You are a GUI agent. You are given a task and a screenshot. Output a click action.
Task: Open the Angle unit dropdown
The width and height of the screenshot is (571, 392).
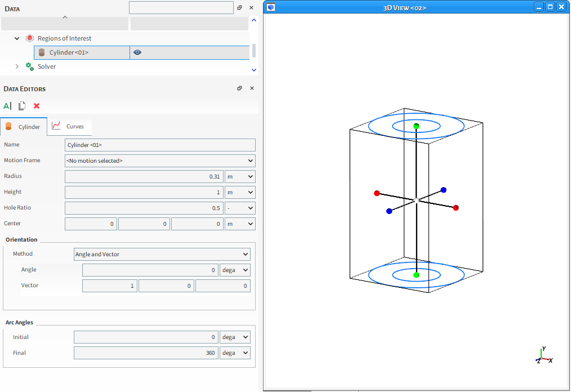(235, 270)
